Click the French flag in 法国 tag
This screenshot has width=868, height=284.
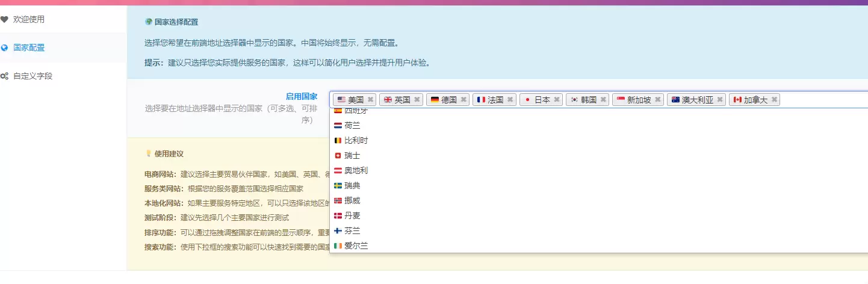(x=481, y=100)
